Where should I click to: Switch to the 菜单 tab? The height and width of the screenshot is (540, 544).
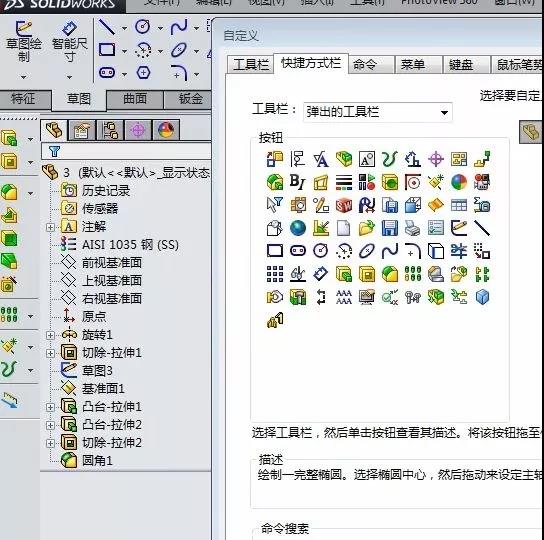tap(418, 65)
